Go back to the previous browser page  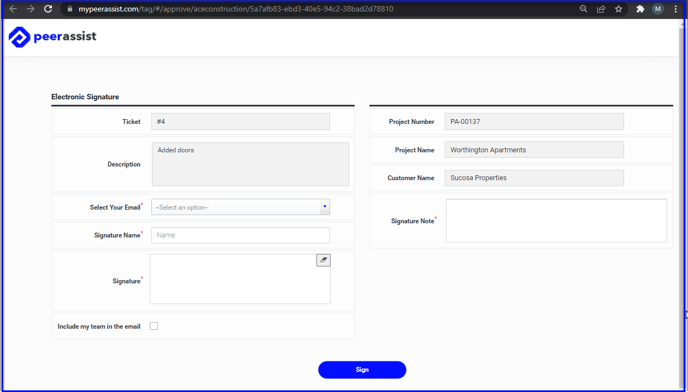(13, 9)
